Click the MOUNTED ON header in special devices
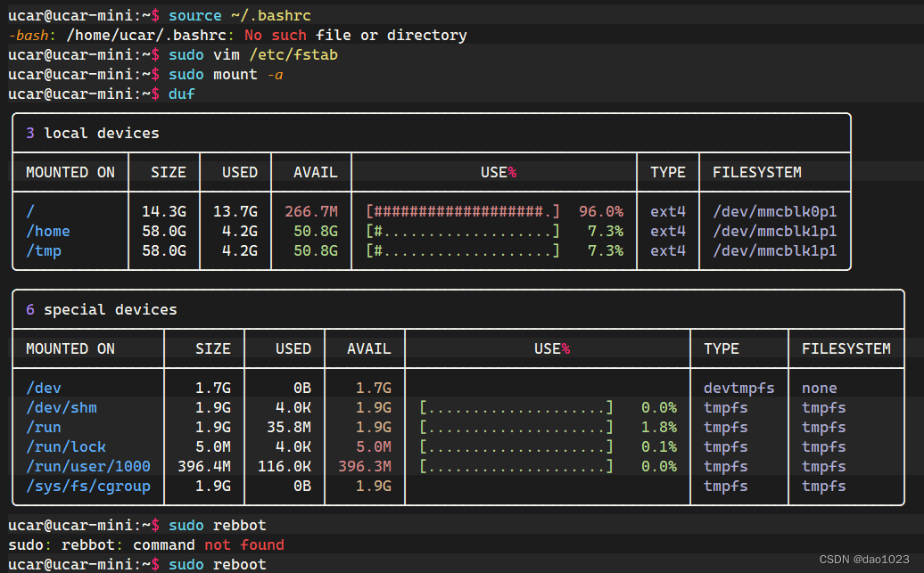Image resolution: width=924 pixels, height=573 pixels. (70, 348)
